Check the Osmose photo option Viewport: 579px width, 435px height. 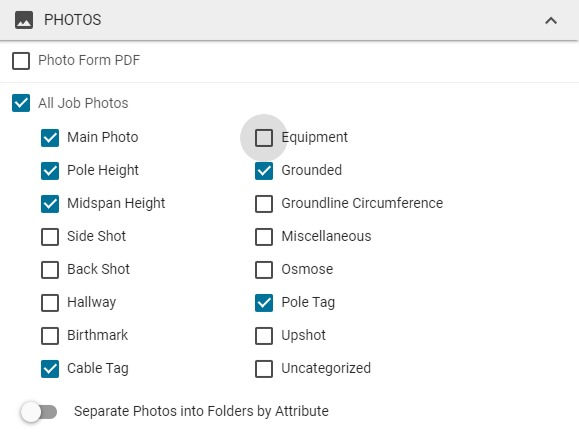tap(264, 270)
